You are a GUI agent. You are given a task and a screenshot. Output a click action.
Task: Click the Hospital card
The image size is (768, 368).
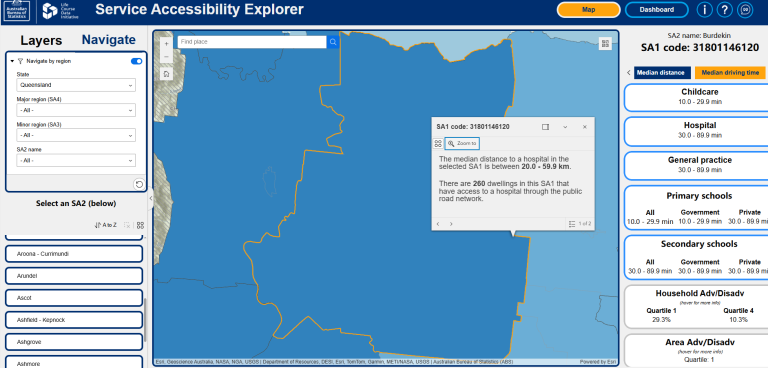pos(696,131)
